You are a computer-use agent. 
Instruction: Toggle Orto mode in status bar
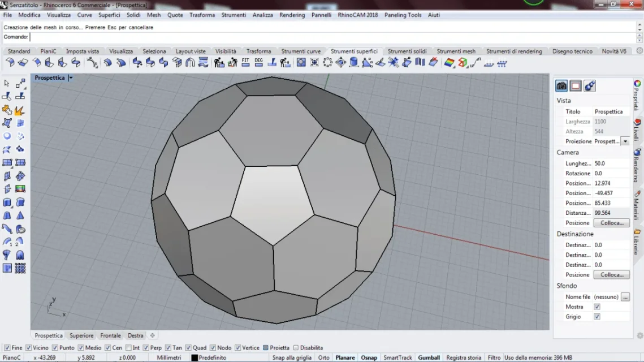point(323,357)
